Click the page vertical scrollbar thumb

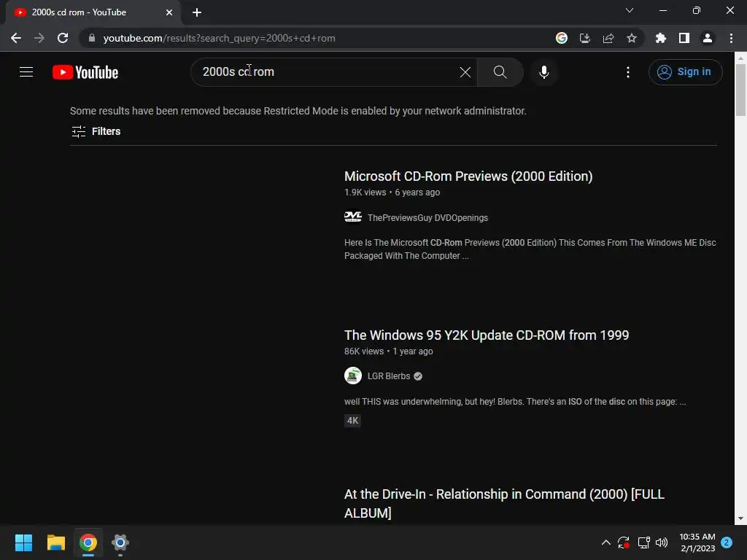740,90
